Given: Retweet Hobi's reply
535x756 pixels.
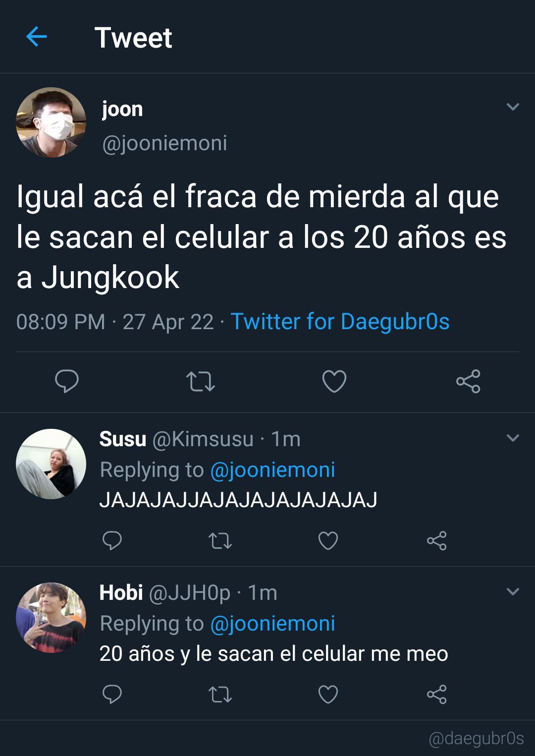Looking at the screenshot, I should coord(220,694).
